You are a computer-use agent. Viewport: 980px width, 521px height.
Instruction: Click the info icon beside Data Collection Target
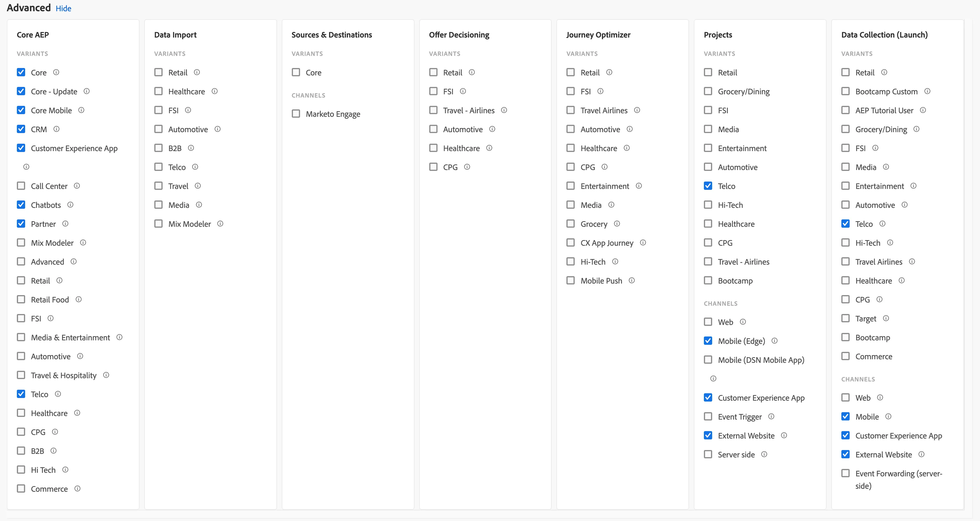(x=886, y=318)
